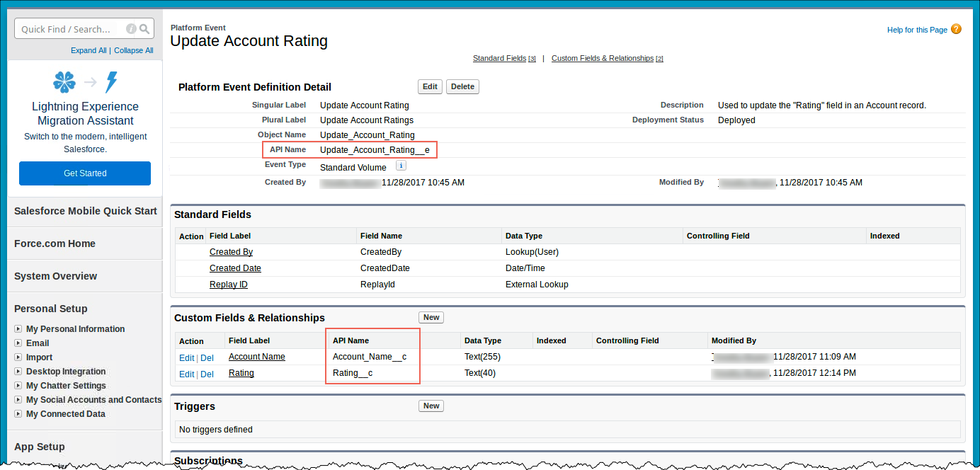This screenshot has width=980, height=470.
Task: Expand My Social Accounts and Contacts
Action: click(18, 400)
